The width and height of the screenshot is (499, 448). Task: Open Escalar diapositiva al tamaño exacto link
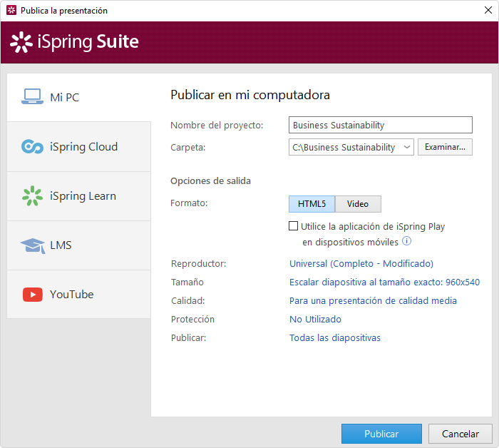pyautogui.click(x=384, y=282)
